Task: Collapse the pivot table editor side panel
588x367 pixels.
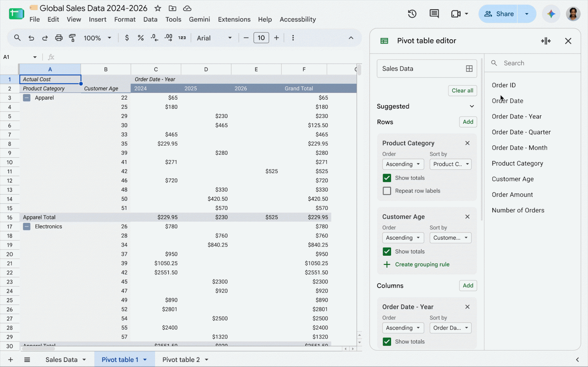Action: [546, 41]
